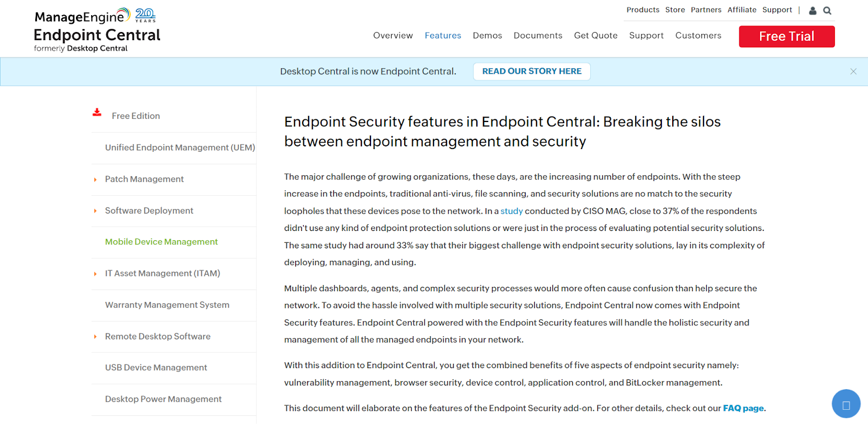
Task: Expand the Patch Management arrow
Action: 95,179
